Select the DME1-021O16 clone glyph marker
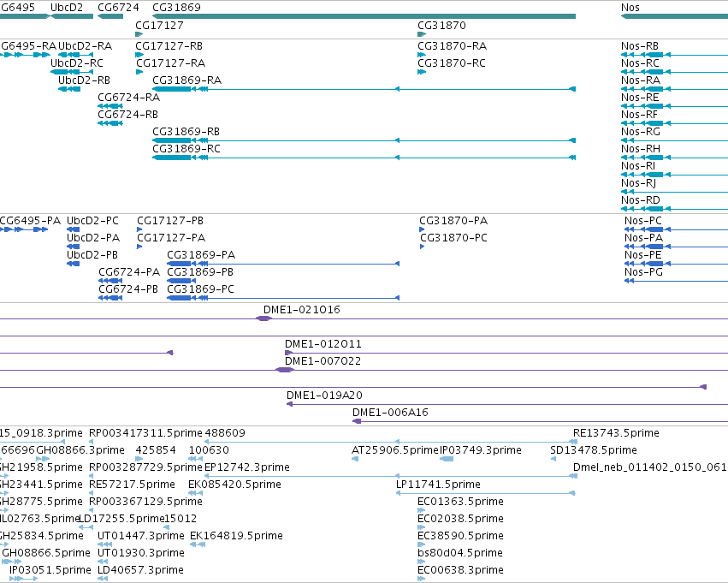Image resolution: width=728 pixels, height=583 pixels. (263, 318)
